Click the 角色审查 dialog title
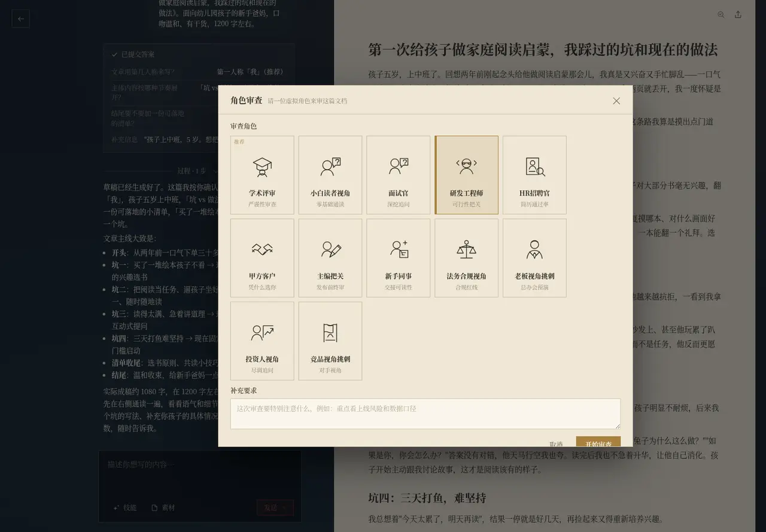Viewport: 766px width, 532px height. pos(247,101)
